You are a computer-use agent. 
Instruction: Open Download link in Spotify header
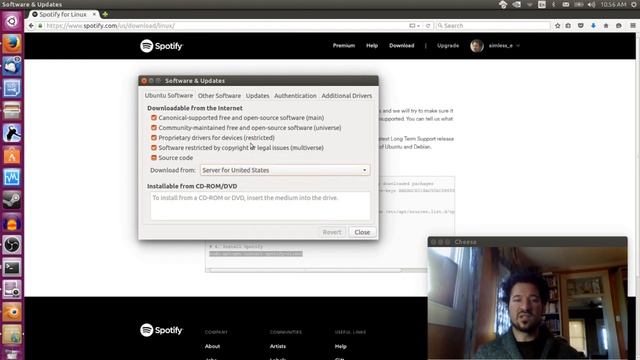[402, 46]
